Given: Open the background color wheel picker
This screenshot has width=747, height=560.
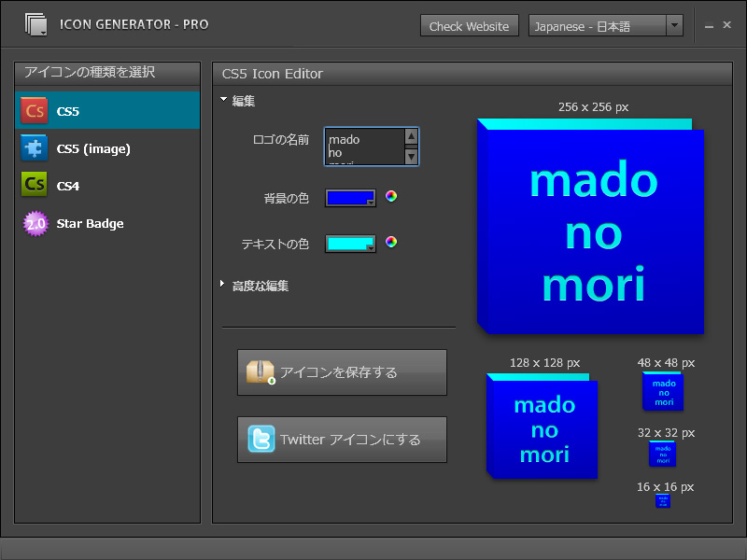Looking at the screenshot, I should [x=390, y=196].
